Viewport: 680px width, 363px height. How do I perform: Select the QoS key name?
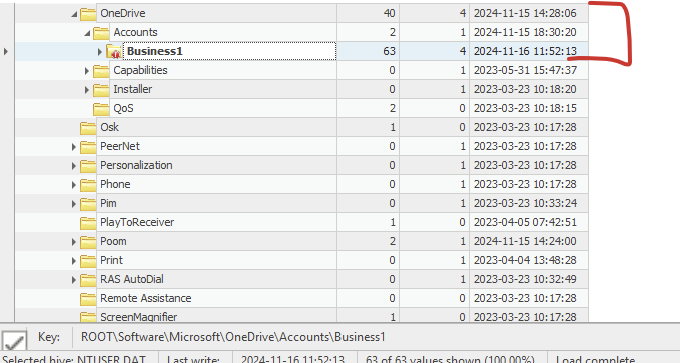123,108
